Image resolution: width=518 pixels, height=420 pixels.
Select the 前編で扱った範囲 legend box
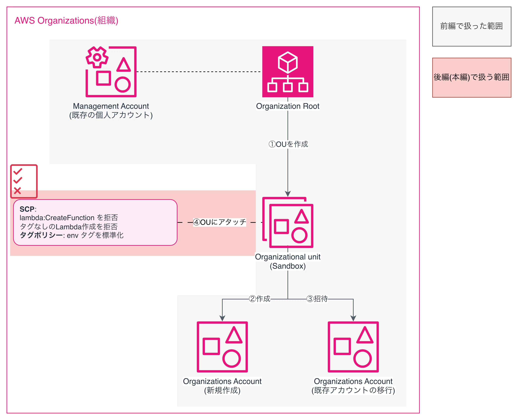(x=472, y=26)
